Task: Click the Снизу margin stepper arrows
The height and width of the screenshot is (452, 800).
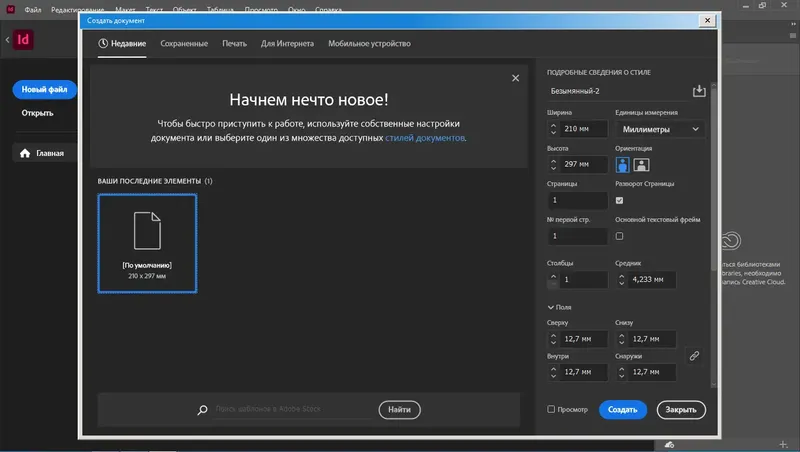Action: tap(621, 339)
